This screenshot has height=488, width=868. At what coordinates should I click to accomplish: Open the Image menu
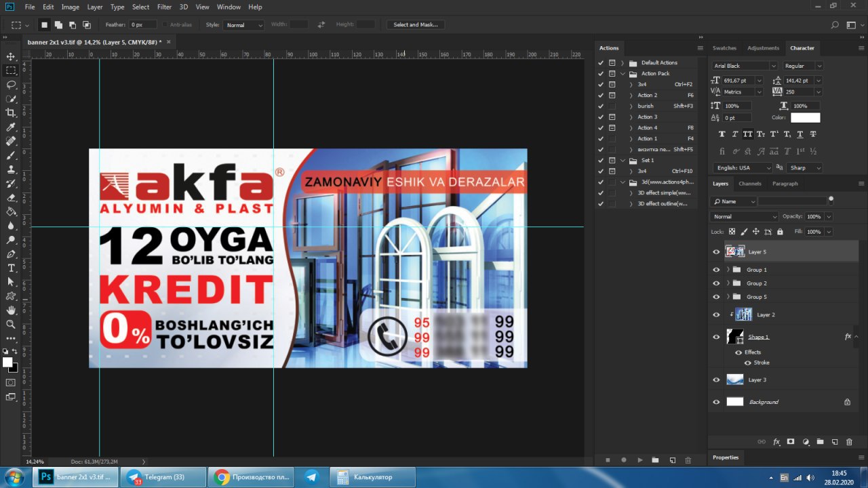point(71,7)
